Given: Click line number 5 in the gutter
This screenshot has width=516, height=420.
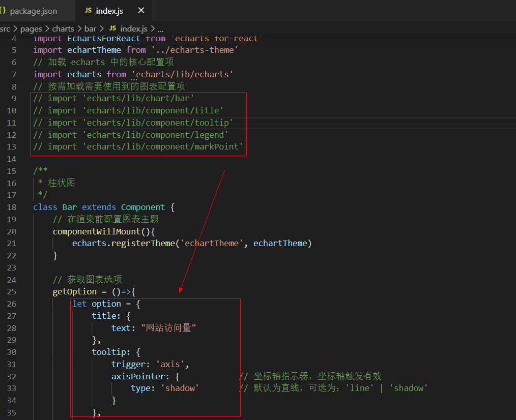Looking at the screenshot, I should (x=14, y=50).
